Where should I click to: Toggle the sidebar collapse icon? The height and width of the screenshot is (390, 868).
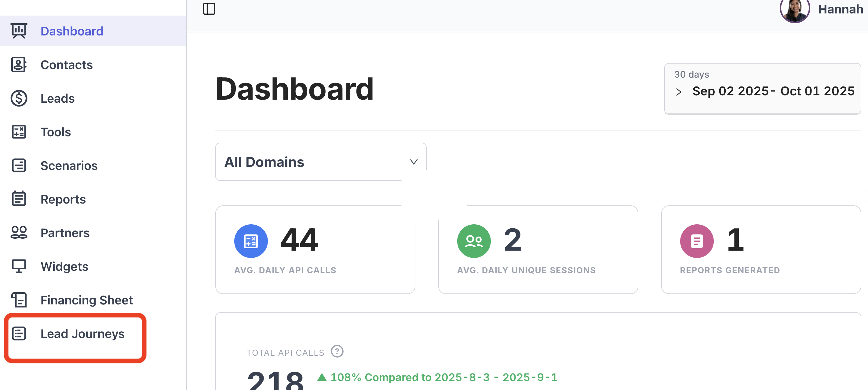209,9
